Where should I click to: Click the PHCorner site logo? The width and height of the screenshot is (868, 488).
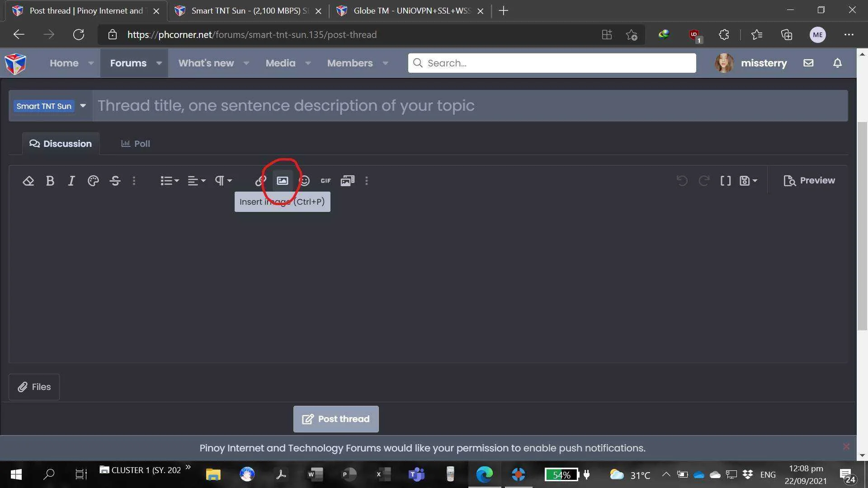15,64
